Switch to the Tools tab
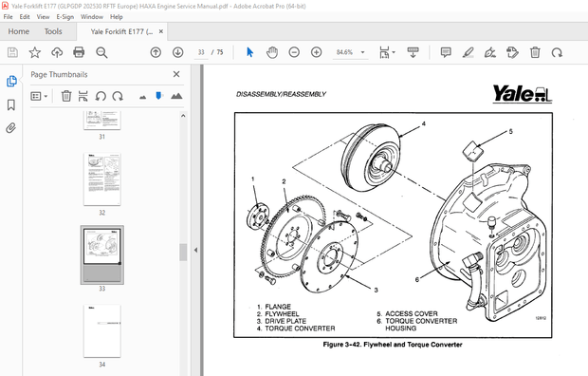Screen dimensions: 588x376 pos(53,31)
